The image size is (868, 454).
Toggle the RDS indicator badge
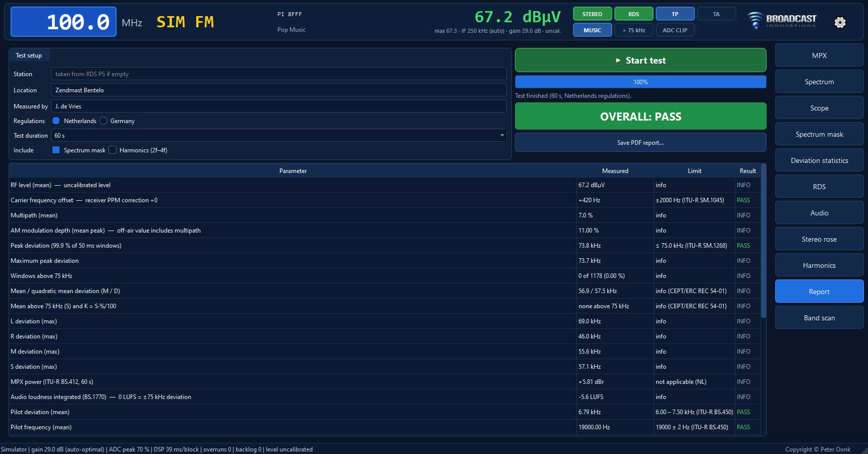tap(633, 14)
